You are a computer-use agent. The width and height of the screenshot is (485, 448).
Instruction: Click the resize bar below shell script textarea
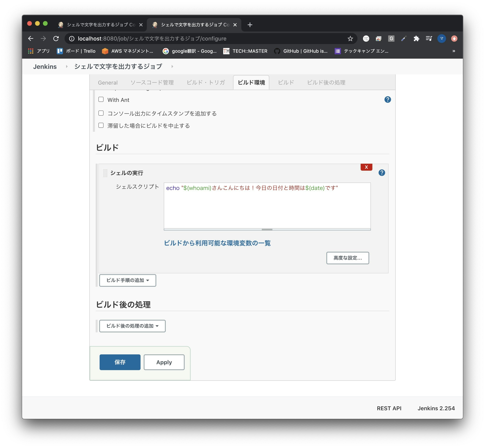point(267,229)
